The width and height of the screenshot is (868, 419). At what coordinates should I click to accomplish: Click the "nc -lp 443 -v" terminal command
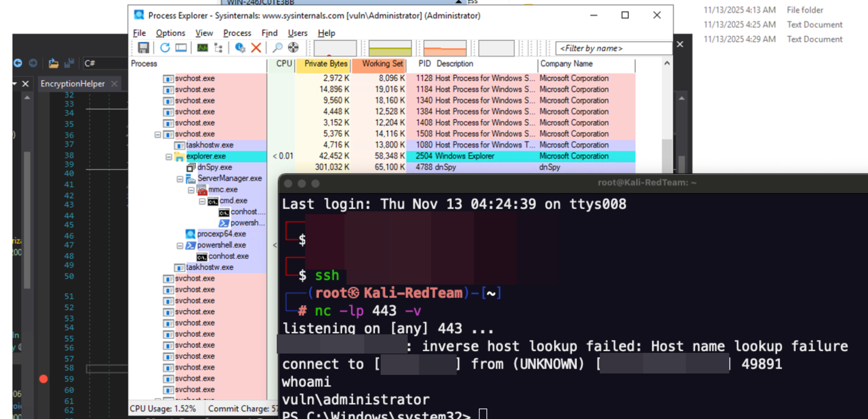click(x=368, y=311)
